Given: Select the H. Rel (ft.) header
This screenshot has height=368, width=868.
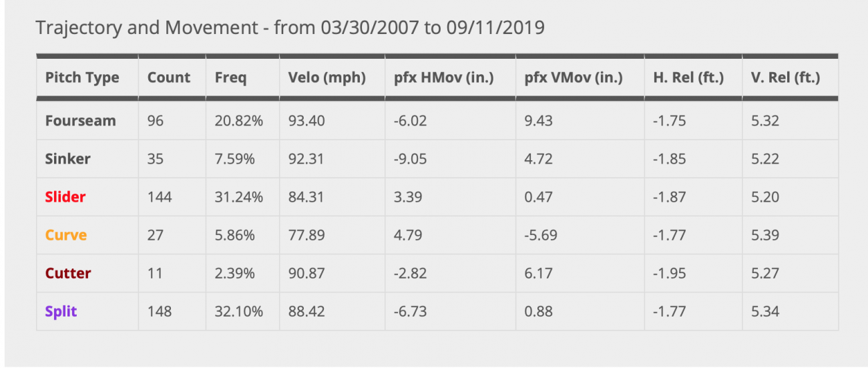Looking at the screenshot, I should click(688, 77).
